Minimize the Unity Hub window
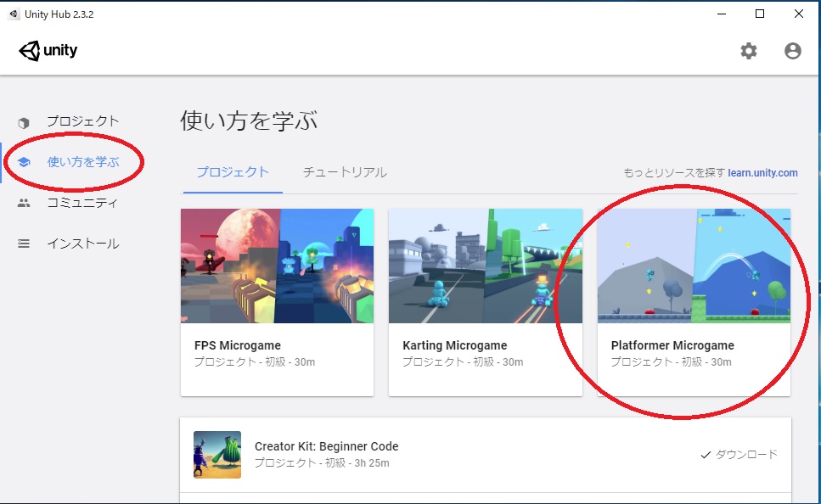821x504 pixels. coord(722,14)
